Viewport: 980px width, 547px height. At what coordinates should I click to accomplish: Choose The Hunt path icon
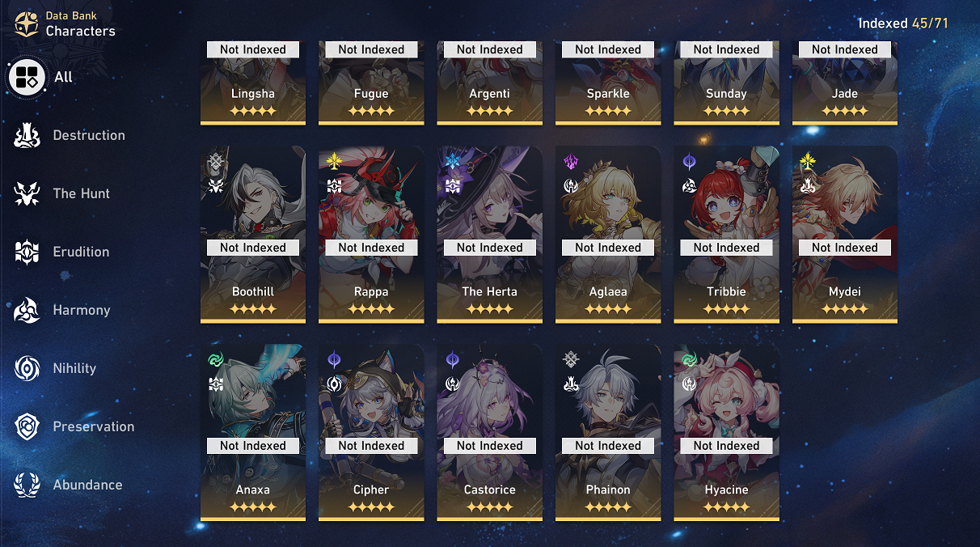(x=27, y=194)
